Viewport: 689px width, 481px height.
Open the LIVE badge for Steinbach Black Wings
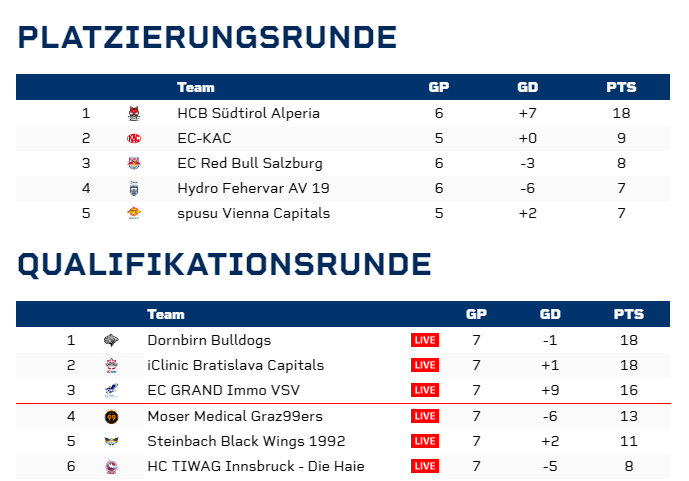tap(425, 441)
